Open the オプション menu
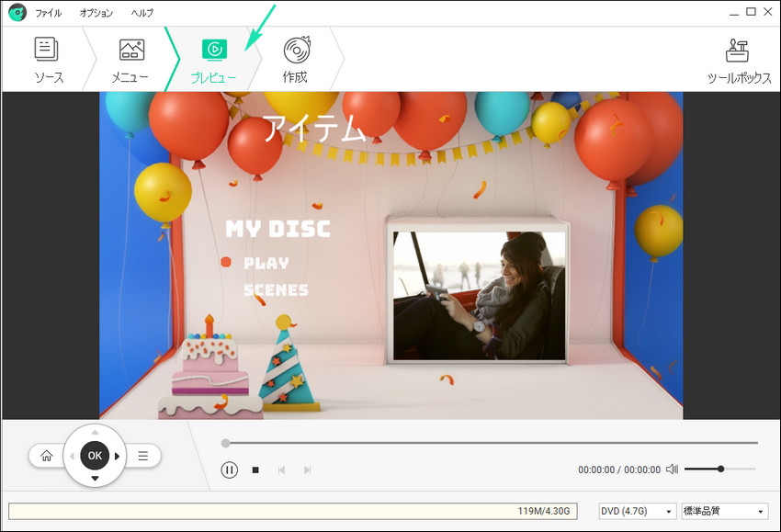This screenshot has height=532, width=781. click(x=96, y=13)
